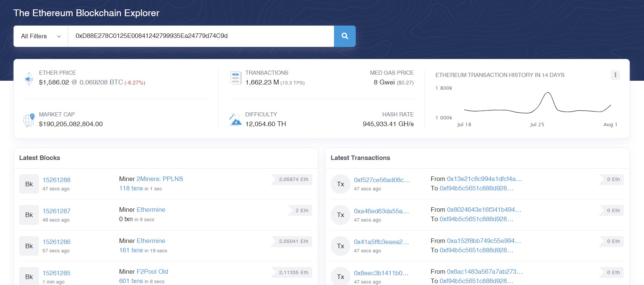644x285 pixels.
Task: Click the 0.069208 BTC value
Action: tap(101, 82)
